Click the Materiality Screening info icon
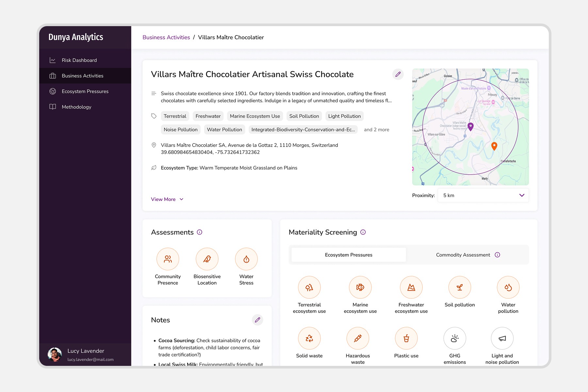 [363, 232]
